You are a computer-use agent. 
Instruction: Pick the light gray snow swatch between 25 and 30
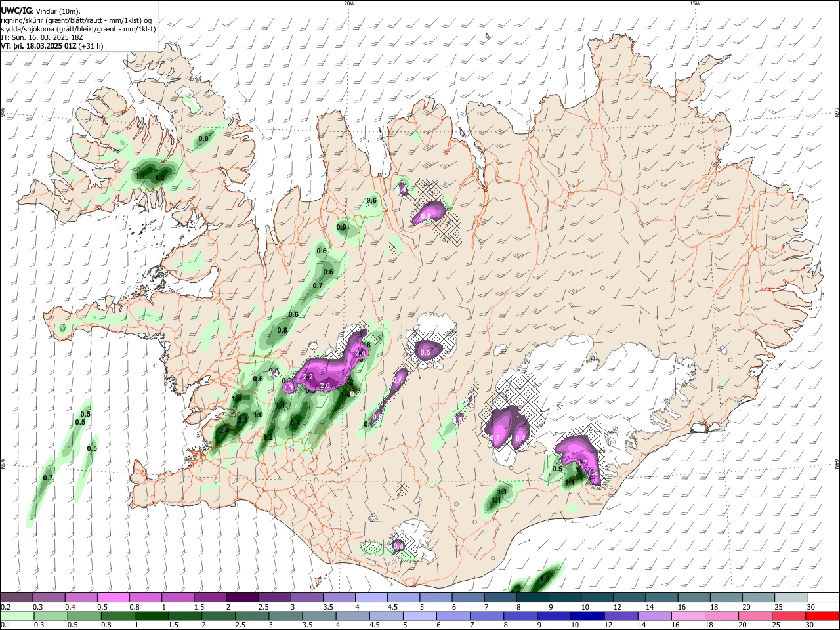[x=791, y=597]
